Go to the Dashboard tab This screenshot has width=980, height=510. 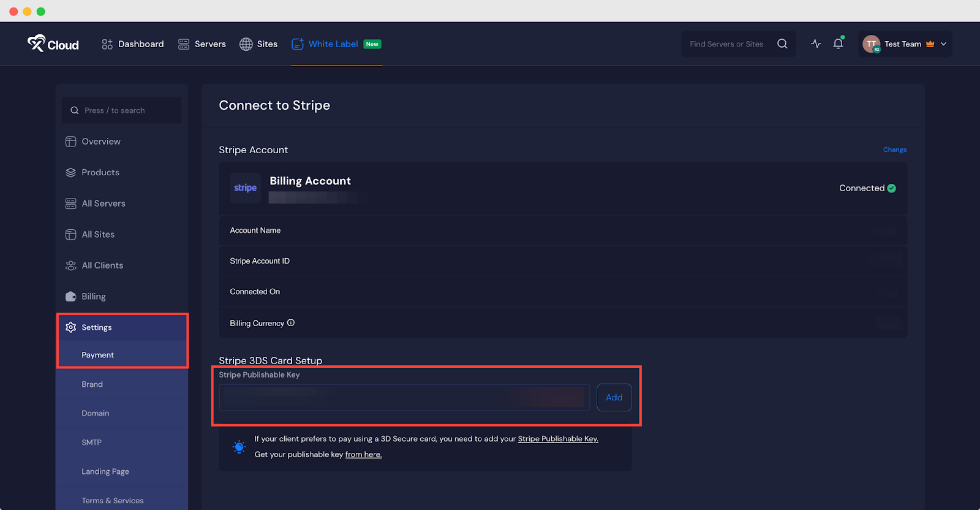click(x=133, y=44)
